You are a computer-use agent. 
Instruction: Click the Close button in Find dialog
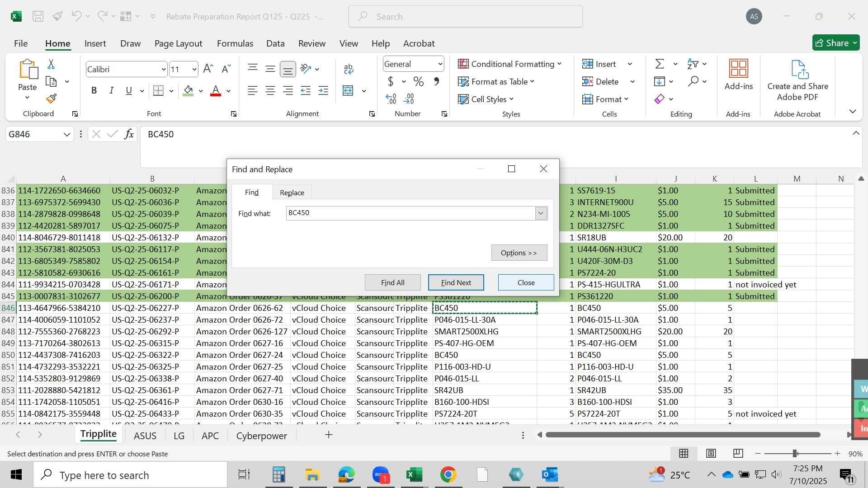tap(526, 282)
